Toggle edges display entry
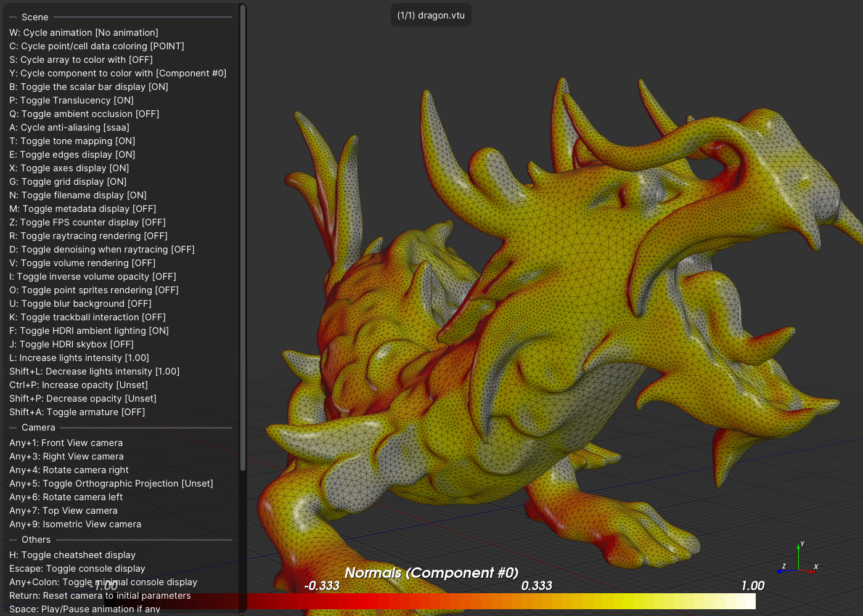The height and width of the screenshot is (616, 863). [72, 155]
